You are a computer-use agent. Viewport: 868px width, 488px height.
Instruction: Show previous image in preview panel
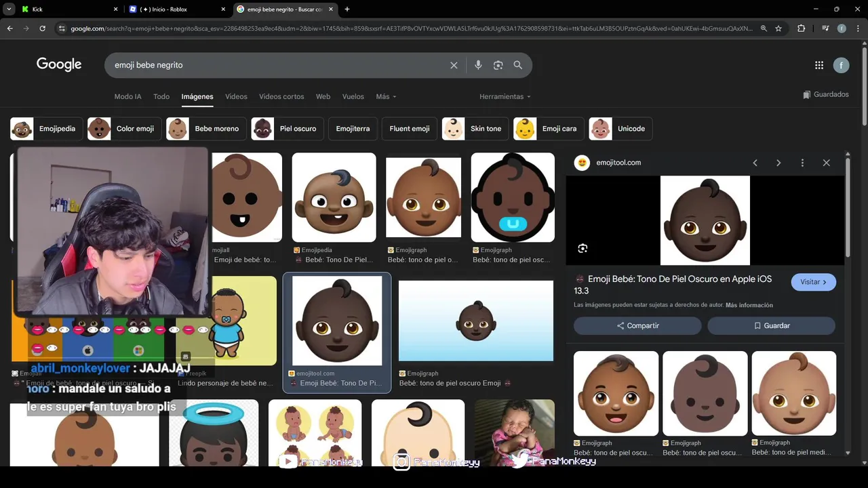(x=755, y=163)
